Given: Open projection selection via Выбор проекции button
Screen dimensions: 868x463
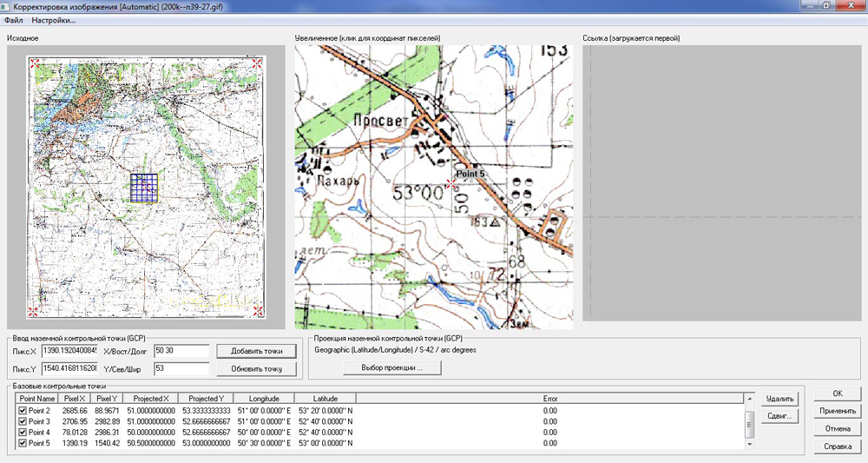Looking at the screenshot, I should tap(391, 368).
